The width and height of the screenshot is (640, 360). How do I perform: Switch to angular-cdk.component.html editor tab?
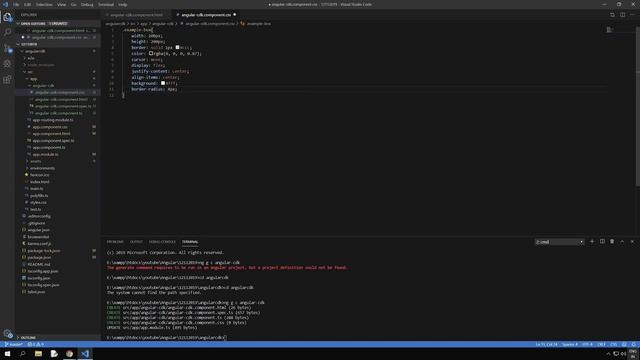click(136, 15)
